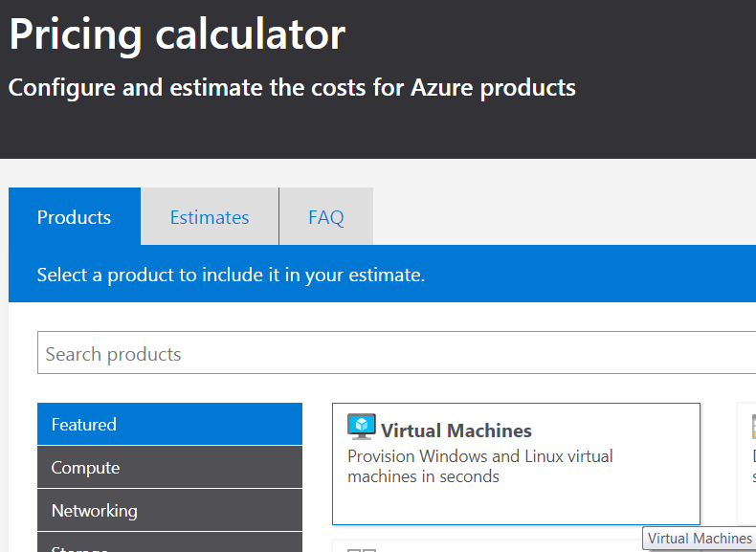Click the Virtual Machines tooltip label

(x=700, y=539)
